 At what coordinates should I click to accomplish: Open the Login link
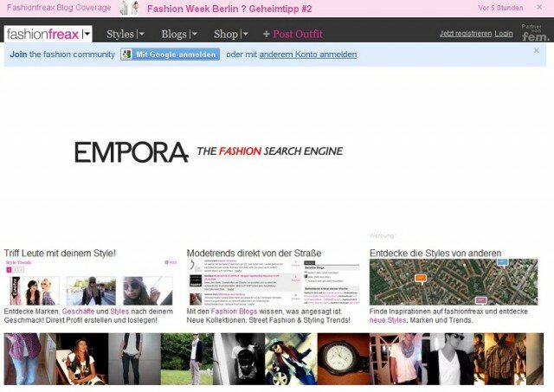pyautogui.click(x=504, y=34)
